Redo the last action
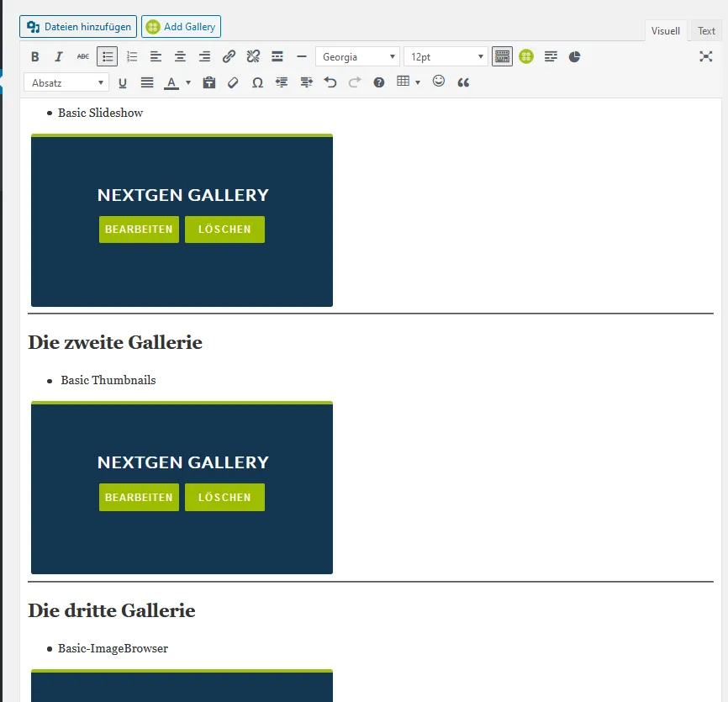The width and height of the screenshot is (728, 702). pyautogui.click(x=355, y=82)
